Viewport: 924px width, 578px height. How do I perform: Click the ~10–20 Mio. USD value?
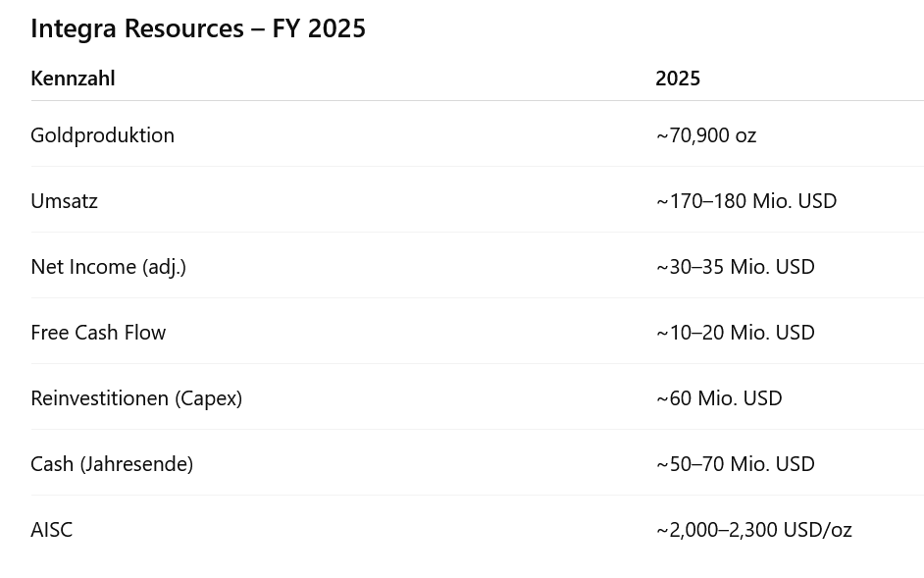(x=736, y=333)
